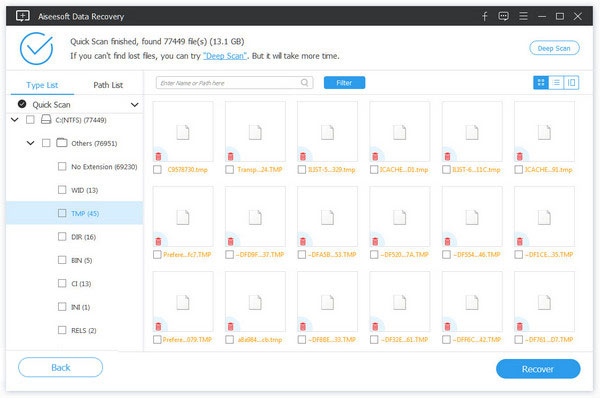This screenshot has width=600, height=398.
Task: Click the scan finished checkmark icon
Action: 36,49
